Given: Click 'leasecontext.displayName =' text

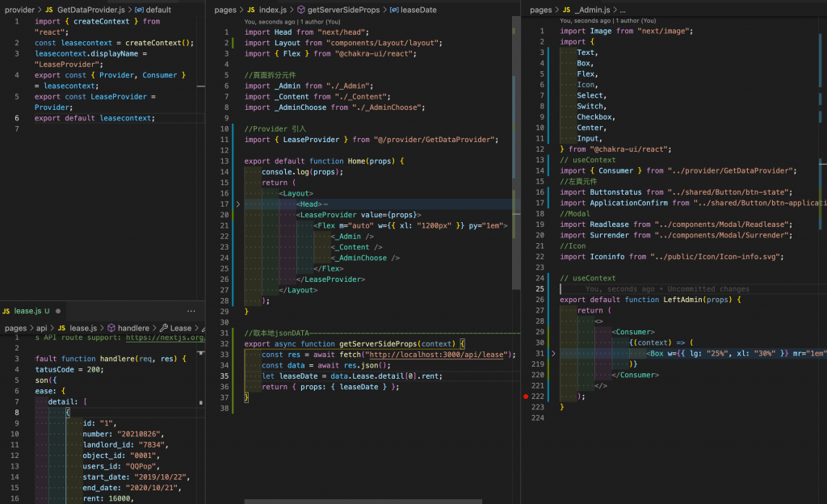Looking at the screenshot, I should (x=90, y=54).
